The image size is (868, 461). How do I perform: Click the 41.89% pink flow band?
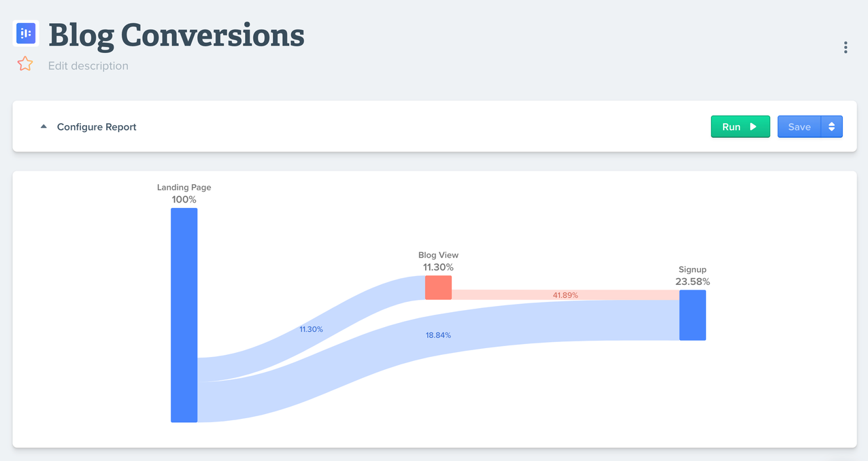pos(565,295)
